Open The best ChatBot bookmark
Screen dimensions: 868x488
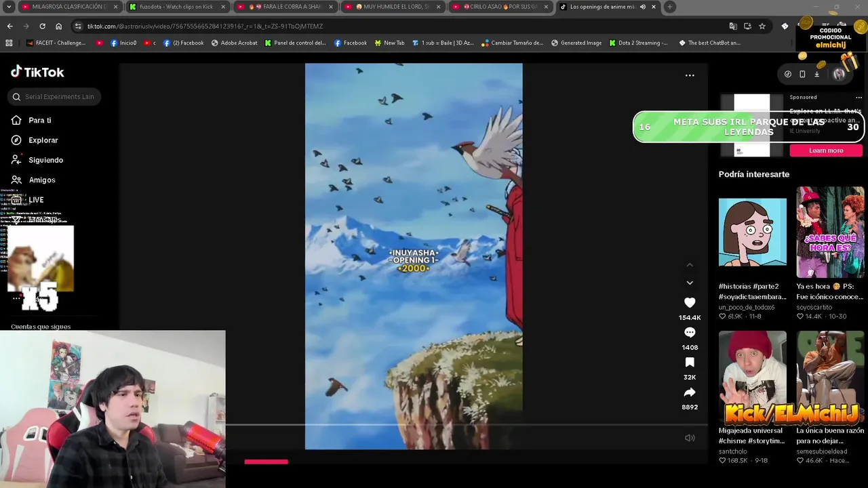[709, 43]
